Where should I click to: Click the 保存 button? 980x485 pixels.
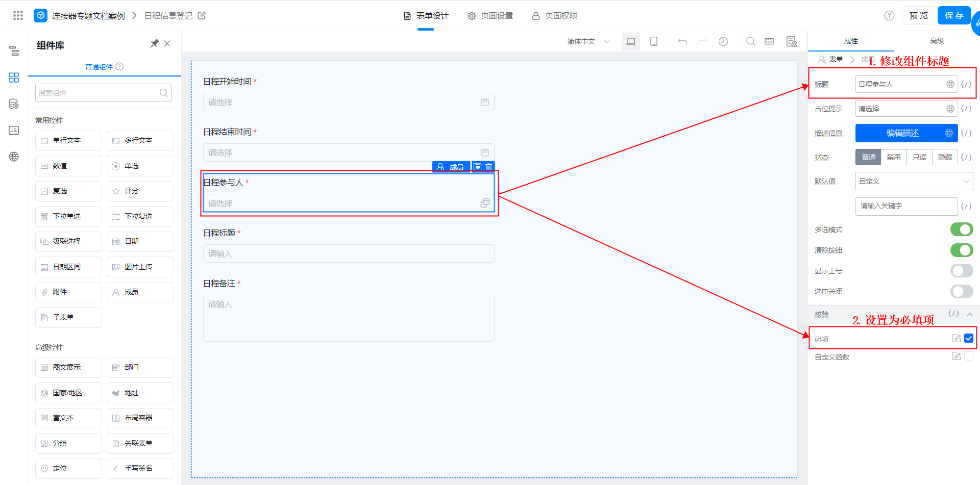(x=954, y=15)
